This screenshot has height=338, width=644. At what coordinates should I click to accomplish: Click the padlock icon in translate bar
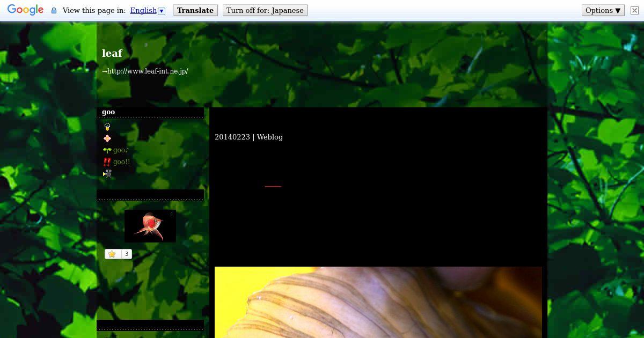click(54, 10)
